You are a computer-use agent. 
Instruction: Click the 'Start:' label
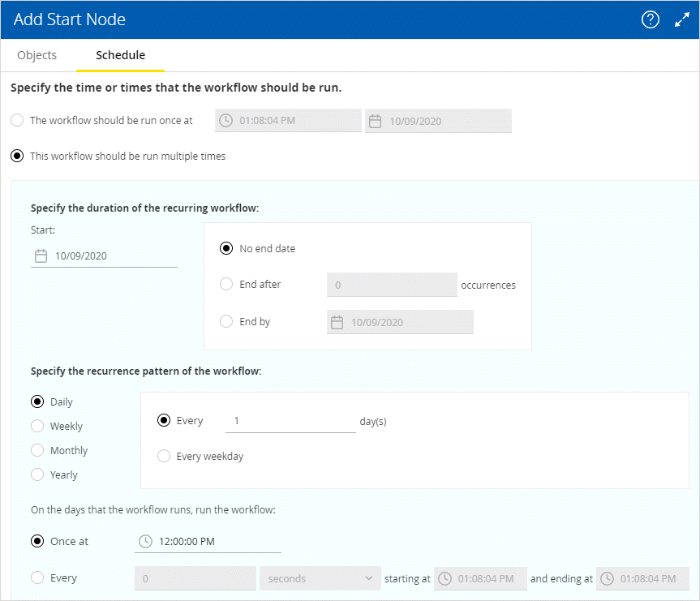pyautogui.click(x=43, y=230)
